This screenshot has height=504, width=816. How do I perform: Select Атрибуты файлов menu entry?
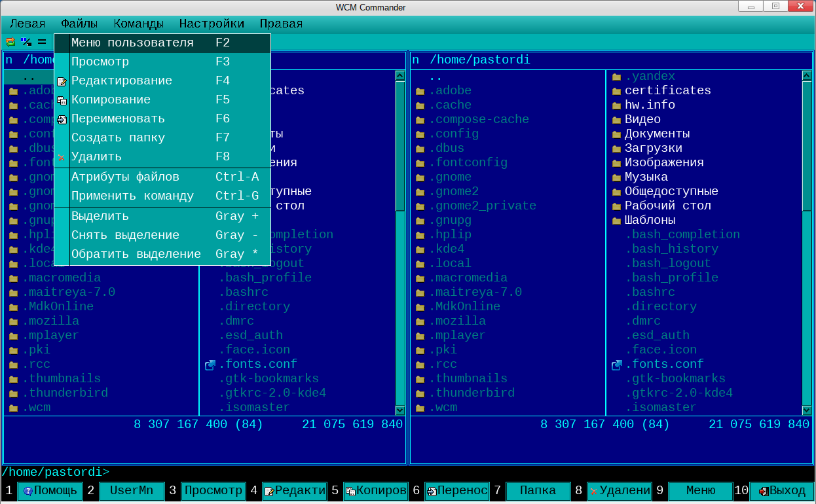[x=124, y=177]
